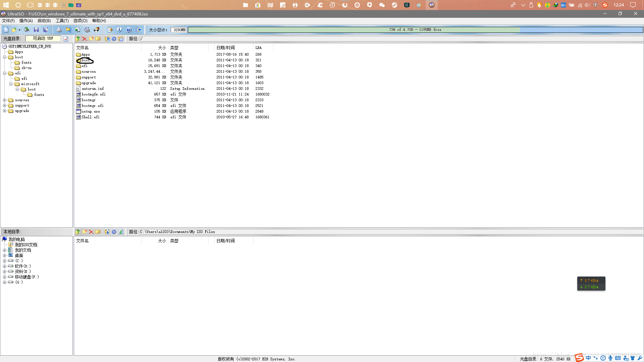Click the red X delete icon in image pane

(85, 39)
